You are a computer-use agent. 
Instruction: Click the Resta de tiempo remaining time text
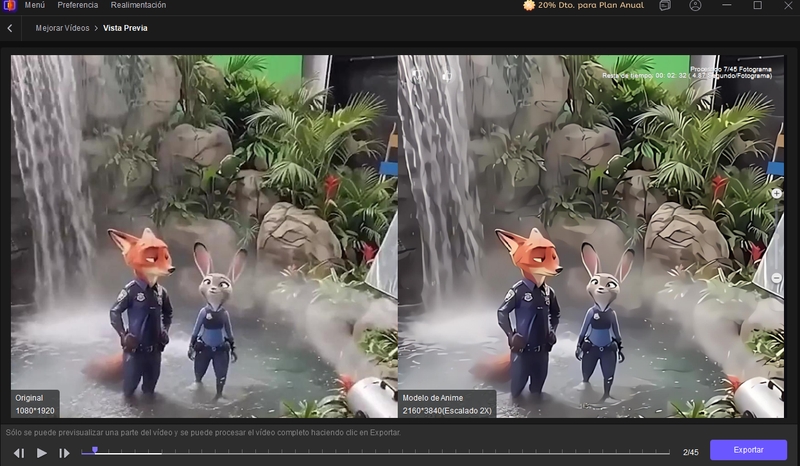click(x=687, y=76)
